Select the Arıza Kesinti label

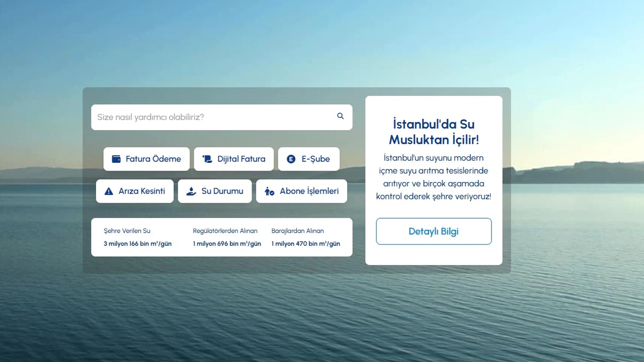point(142,191)
